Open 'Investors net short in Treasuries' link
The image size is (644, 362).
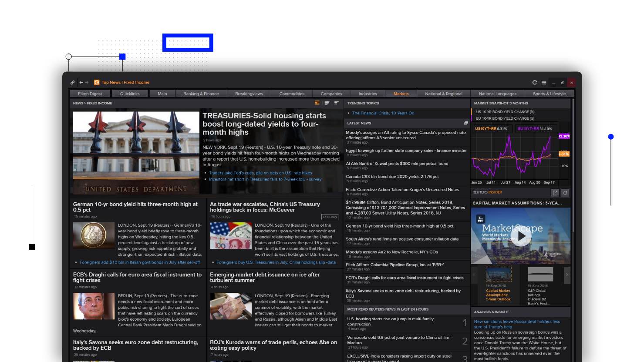click(265, 179)
